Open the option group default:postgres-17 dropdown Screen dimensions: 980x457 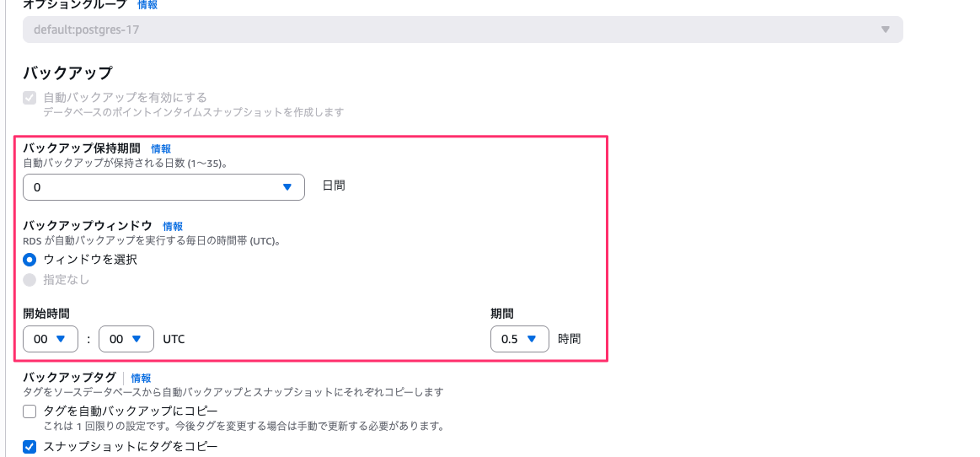pos(463,30)
